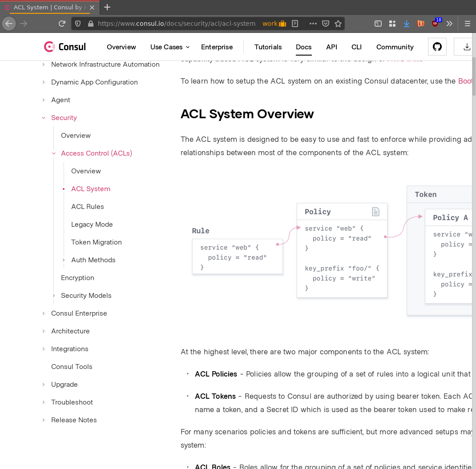Screen dimensions: 476x469
Task: Expand the Consul Enterprise chevron
Action: 44,313
